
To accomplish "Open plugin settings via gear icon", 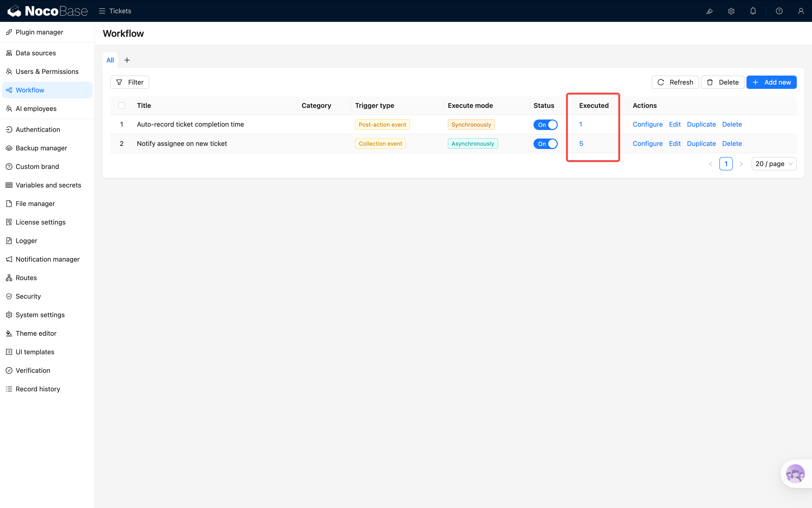I will tap(732, 11).
